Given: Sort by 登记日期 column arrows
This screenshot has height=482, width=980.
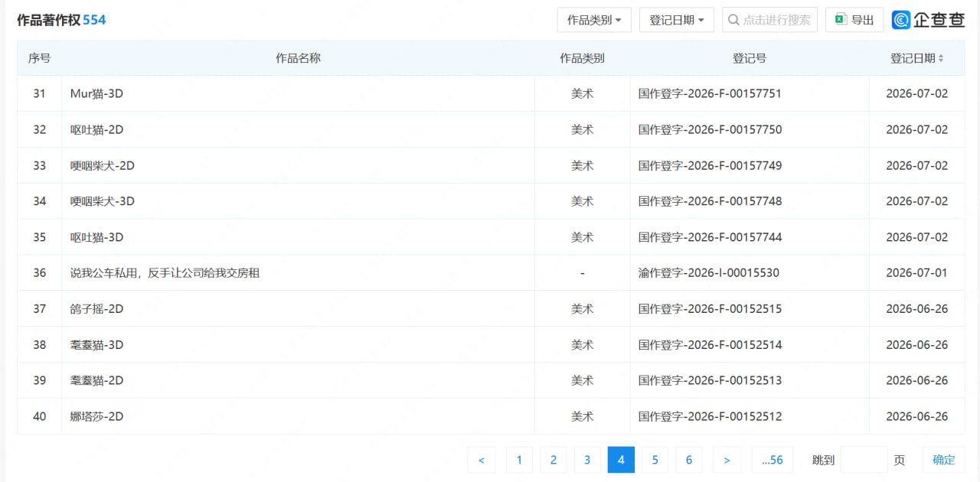Looking at the screenshot, I should point(941,58).
